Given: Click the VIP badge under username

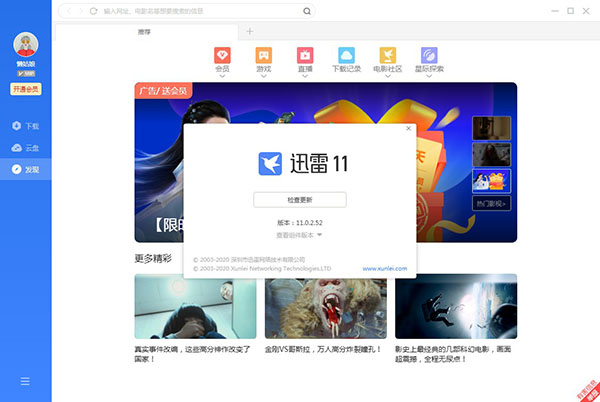Looking at the screenshot, I should pos(26,73).
